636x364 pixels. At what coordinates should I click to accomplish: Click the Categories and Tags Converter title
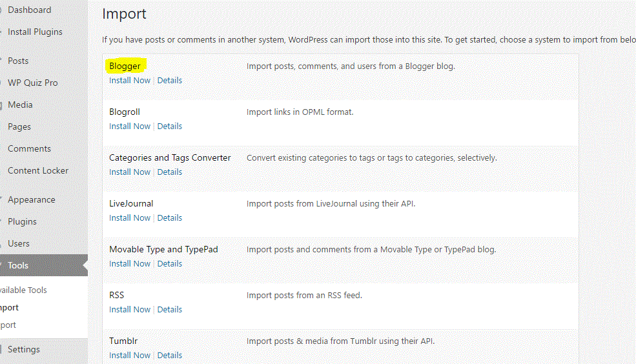point(170,157)
